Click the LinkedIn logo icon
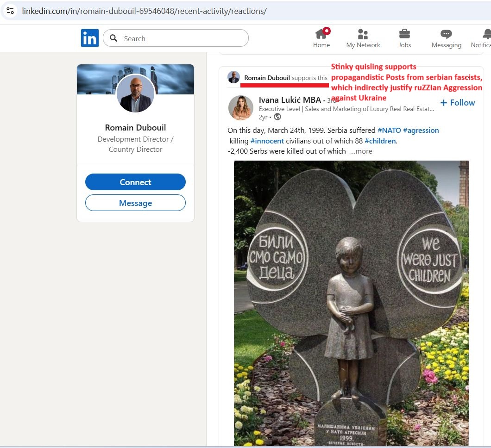 [x=89, y=38]
